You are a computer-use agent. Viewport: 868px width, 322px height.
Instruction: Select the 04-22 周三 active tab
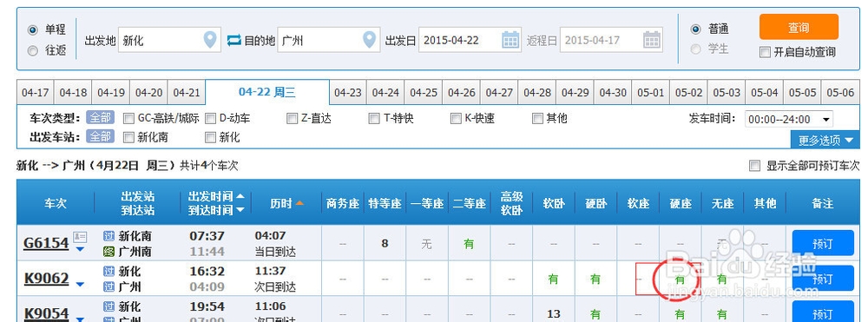click(267, 92)
